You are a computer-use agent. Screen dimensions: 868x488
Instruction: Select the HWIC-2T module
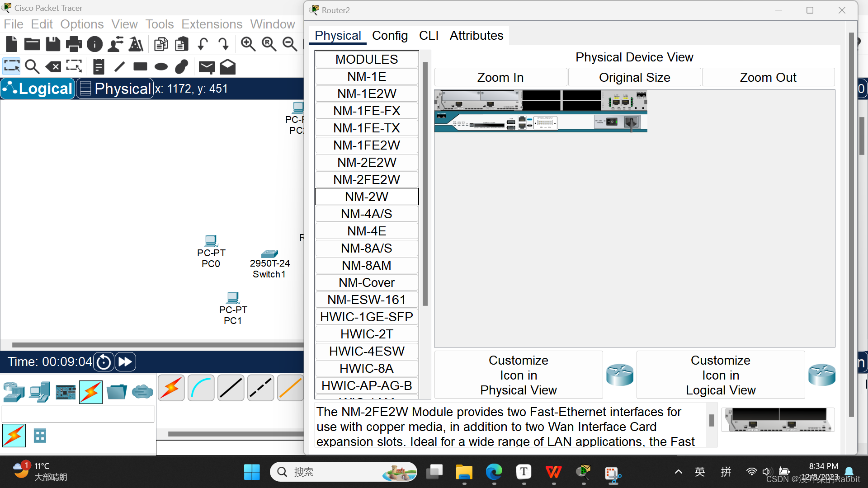point(367,334)
